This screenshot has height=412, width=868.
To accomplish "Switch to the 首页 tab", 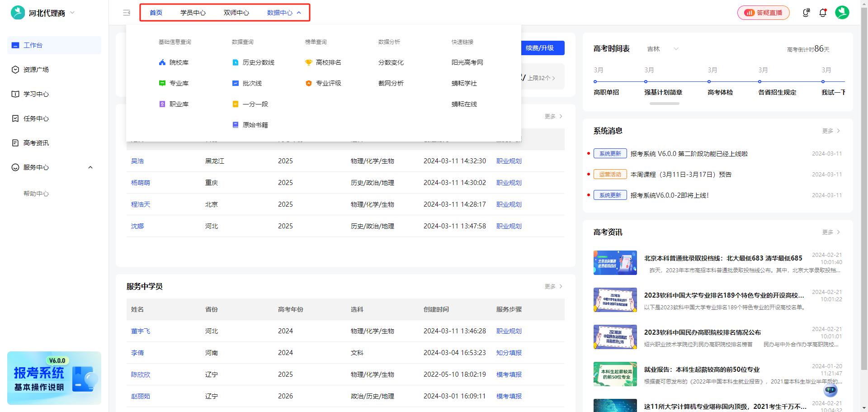I will click(x=156, y=13).
